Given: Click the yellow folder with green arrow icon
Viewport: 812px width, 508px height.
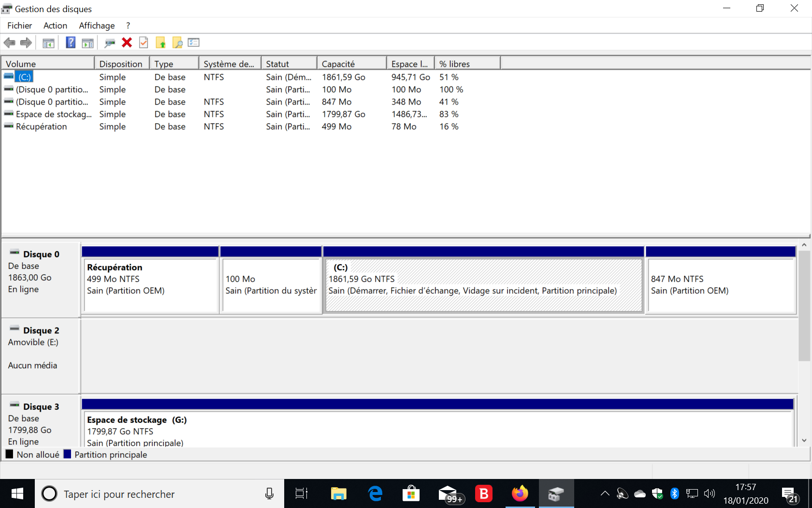Looking at the screenshot, I should [161, 43].
